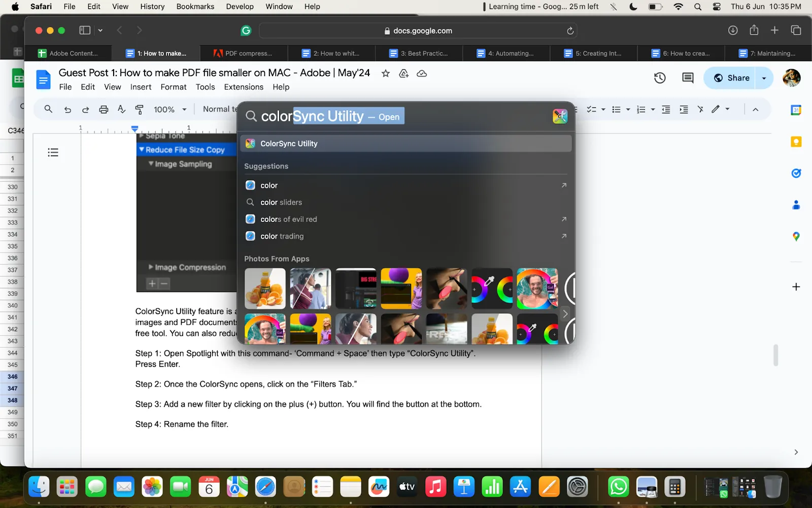Open the Insert menu in Docs

pos(141,87)
